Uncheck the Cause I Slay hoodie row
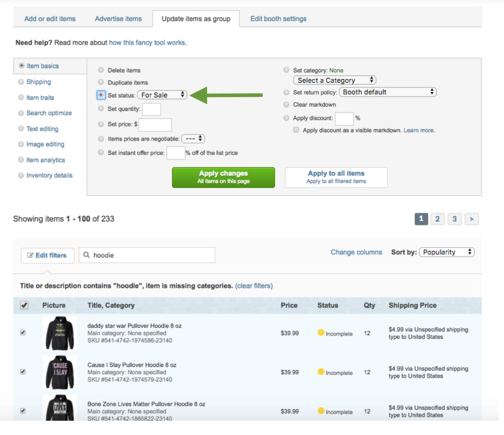This screenshot has width=504, height=435. [x=23, y=372]
